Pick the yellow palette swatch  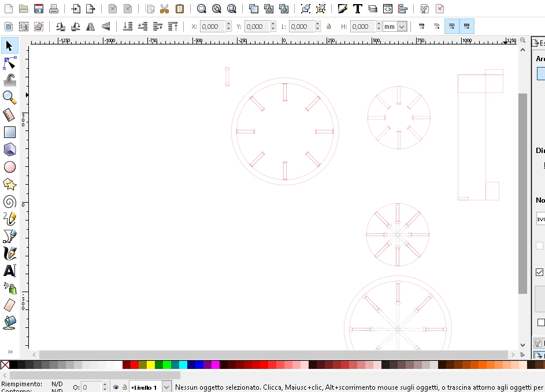[150, 364]
